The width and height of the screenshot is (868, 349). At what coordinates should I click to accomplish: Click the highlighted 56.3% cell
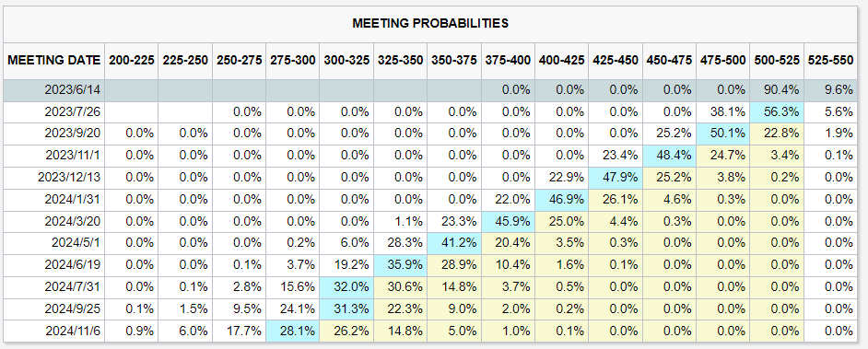click(x=777, y=111)
